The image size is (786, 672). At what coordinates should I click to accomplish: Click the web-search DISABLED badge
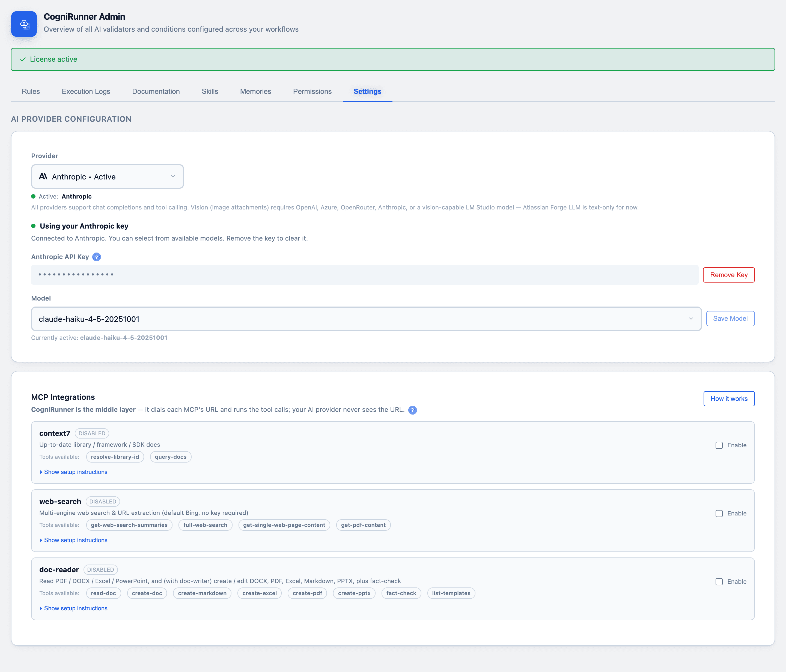103,502
